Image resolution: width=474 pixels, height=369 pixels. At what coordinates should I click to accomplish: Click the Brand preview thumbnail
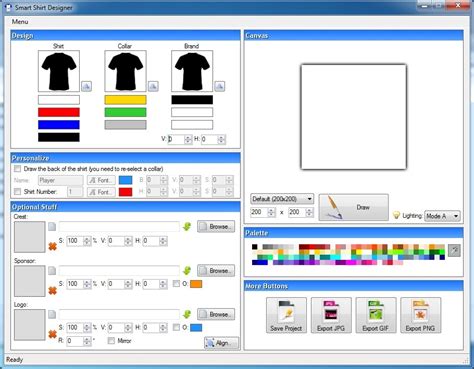point(192,71)
